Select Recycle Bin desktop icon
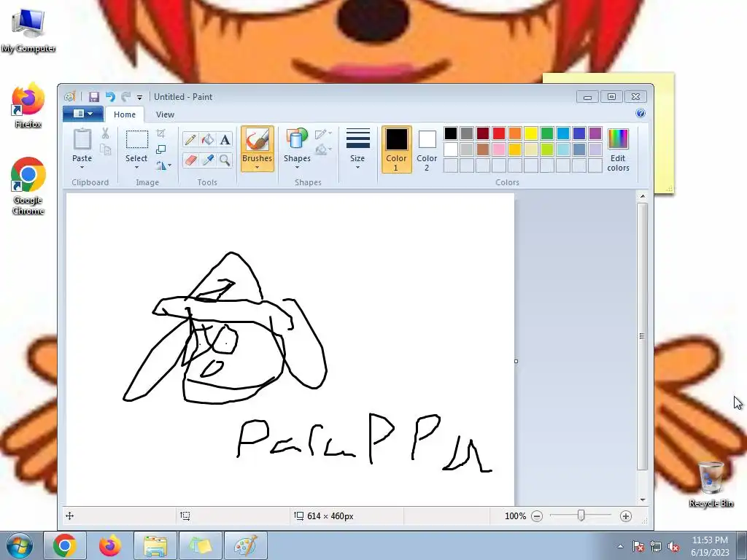 coord(711,484)
